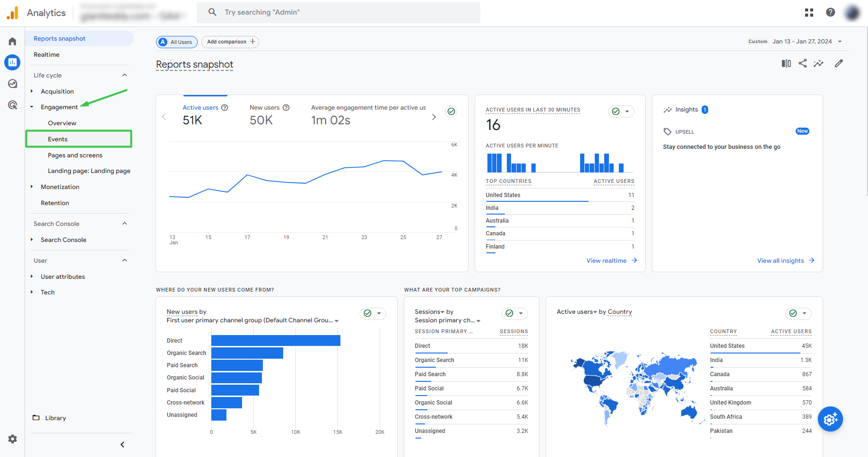Click the Add comparison button
The image size is (868, 457).
(x=230, y=42)
